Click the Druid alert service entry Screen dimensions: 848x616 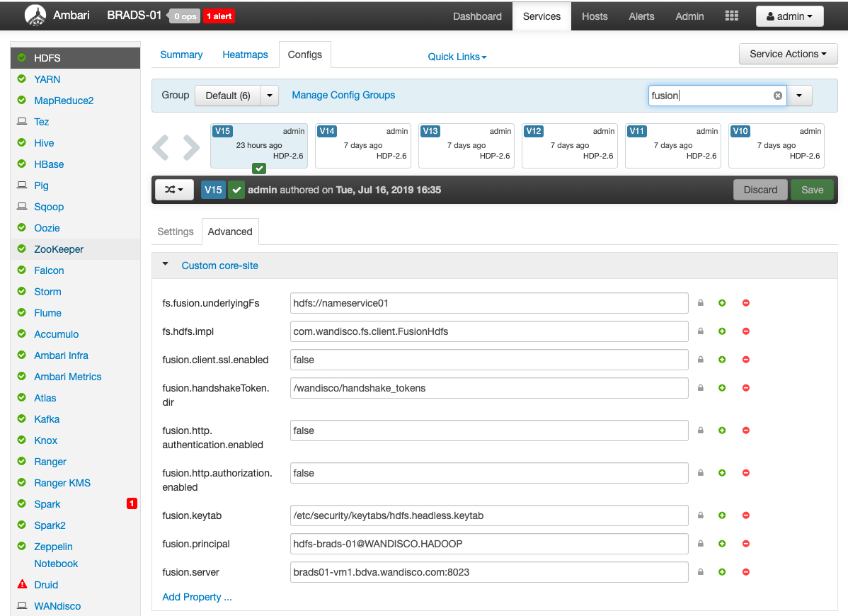[46, 585]
